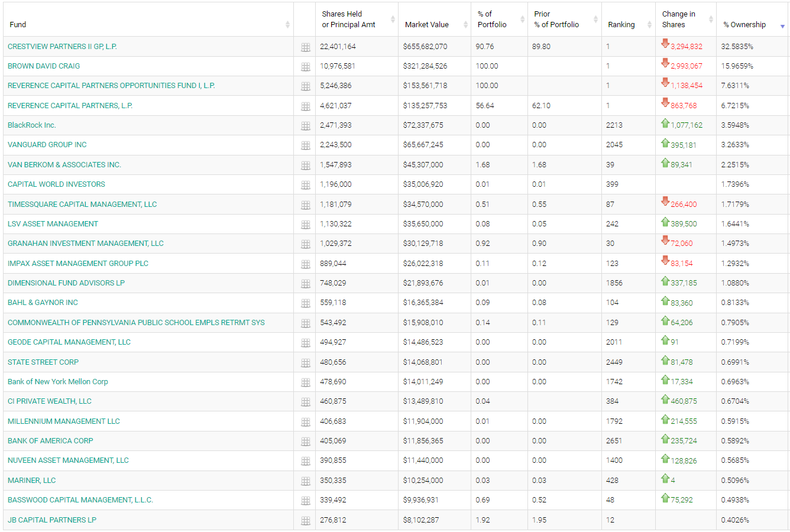Image resolution: width=790 pixels, height=532 pixels.
Task: Sort by % Ownership column header
Action: tap(752, 20)
